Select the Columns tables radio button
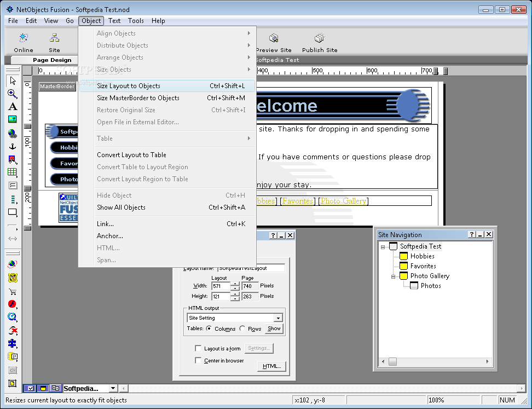The height and width of the screenshot is (409, 532). click(209, 328)
